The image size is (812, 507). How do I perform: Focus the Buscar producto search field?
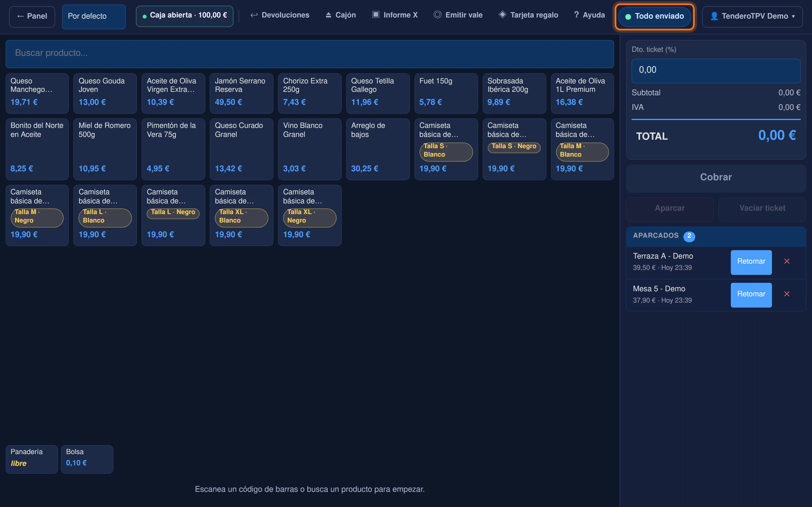pos(309,54)
